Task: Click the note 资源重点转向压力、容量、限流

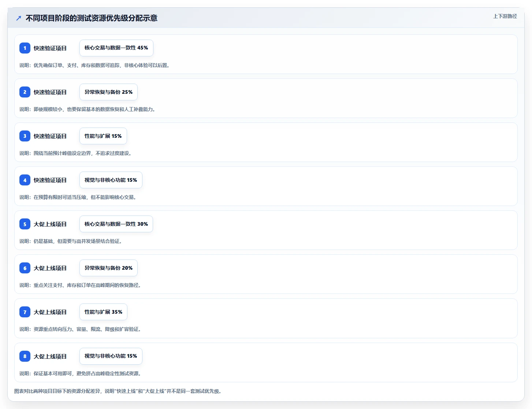Action: [67, 329]
